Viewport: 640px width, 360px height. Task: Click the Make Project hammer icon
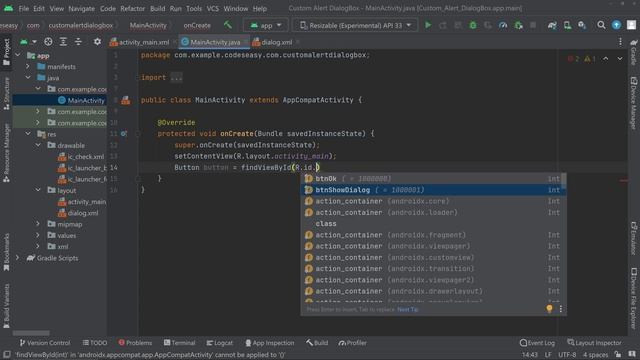tap(228, 25)
